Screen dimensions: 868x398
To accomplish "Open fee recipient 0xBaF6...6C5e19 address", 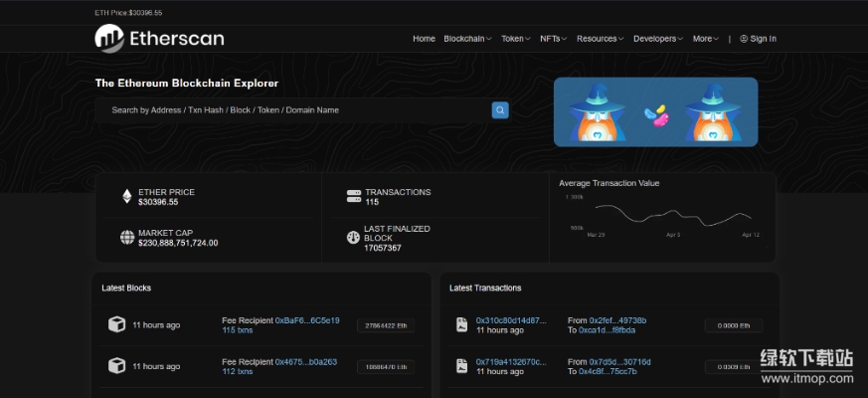I will point(307,320).
